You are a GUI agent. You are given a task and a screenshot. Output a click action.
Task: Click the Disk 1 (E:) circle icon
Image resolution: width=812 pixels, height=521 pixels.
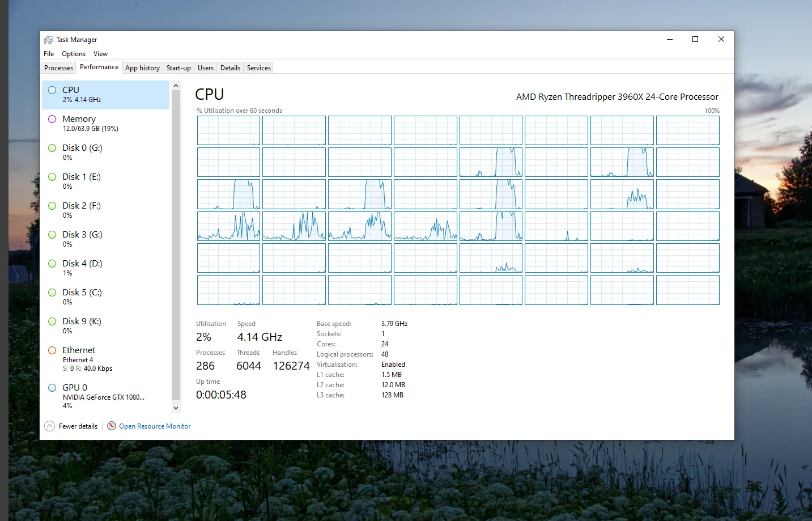(x=52, y=177)
